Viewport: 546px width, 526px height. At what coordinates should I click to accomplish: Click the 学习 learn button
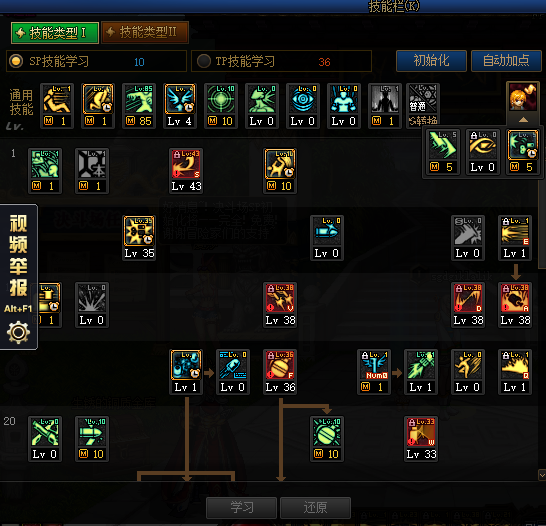pos(241,507)
